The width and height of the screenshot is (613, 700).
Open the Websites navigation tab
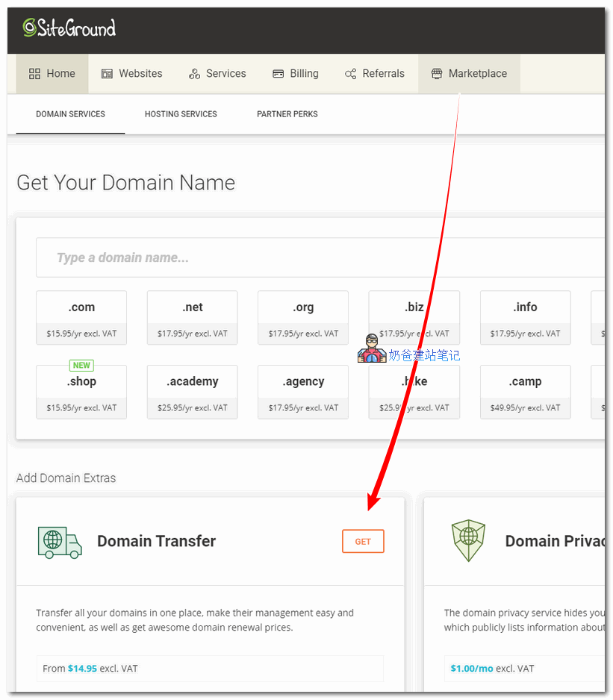point(131,74)
